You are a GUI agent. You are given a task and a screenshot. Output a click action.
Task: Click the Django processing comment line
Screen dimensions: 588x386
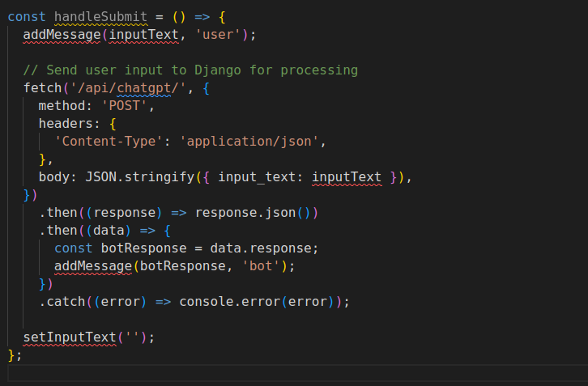[190, 70]
